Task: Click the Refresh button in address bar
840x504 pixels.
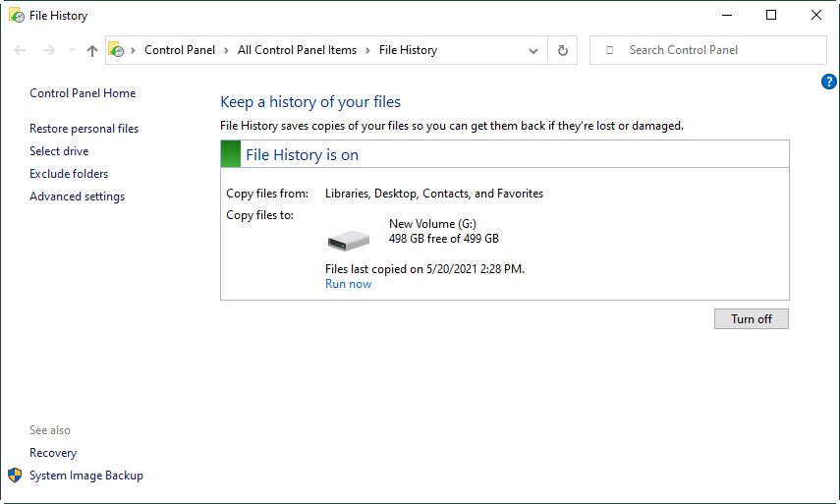Action: [x=563, y=50]
